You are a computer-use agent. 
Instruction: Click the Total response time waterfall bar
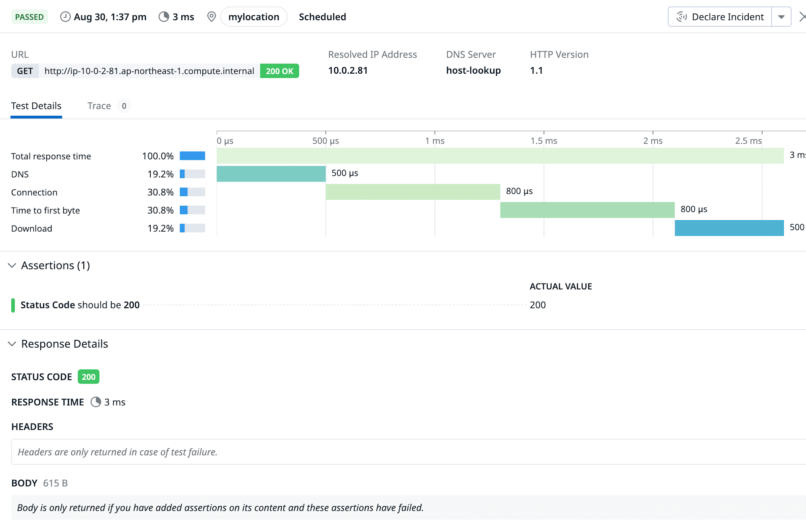500,155
